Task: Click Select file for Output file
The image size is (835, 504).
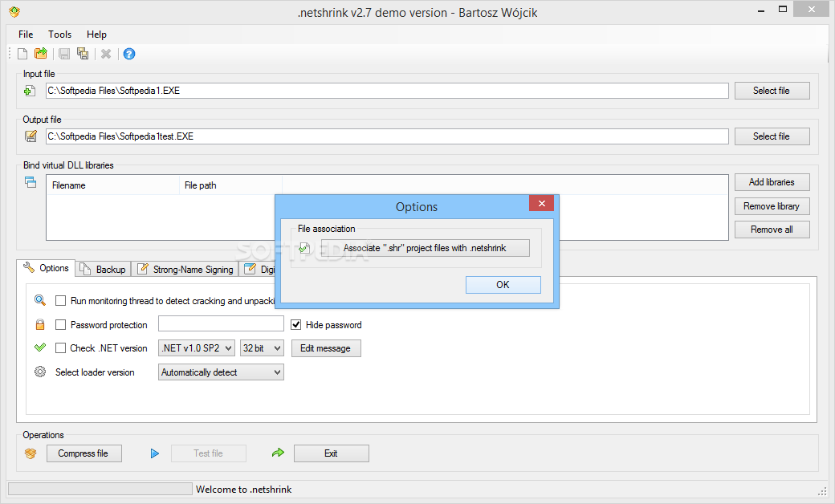Action: pyautogui.click(x=772, y=136)
